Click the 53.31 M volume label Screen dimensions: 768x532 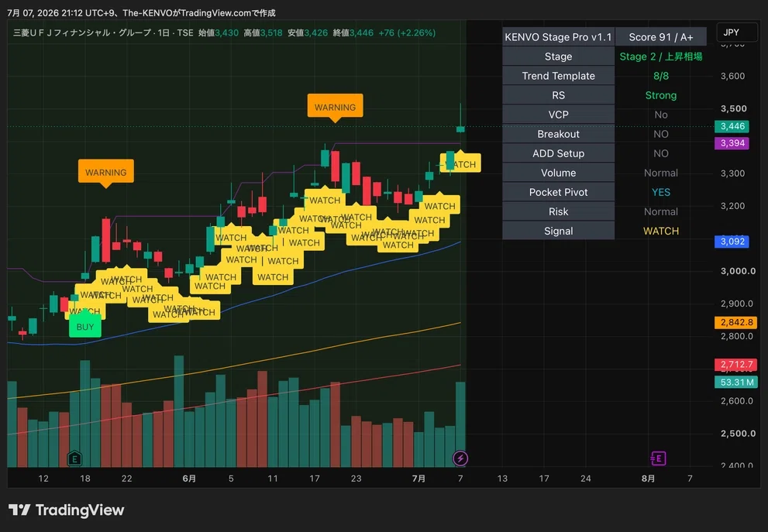pyautogui.click(x=735, y=382)
